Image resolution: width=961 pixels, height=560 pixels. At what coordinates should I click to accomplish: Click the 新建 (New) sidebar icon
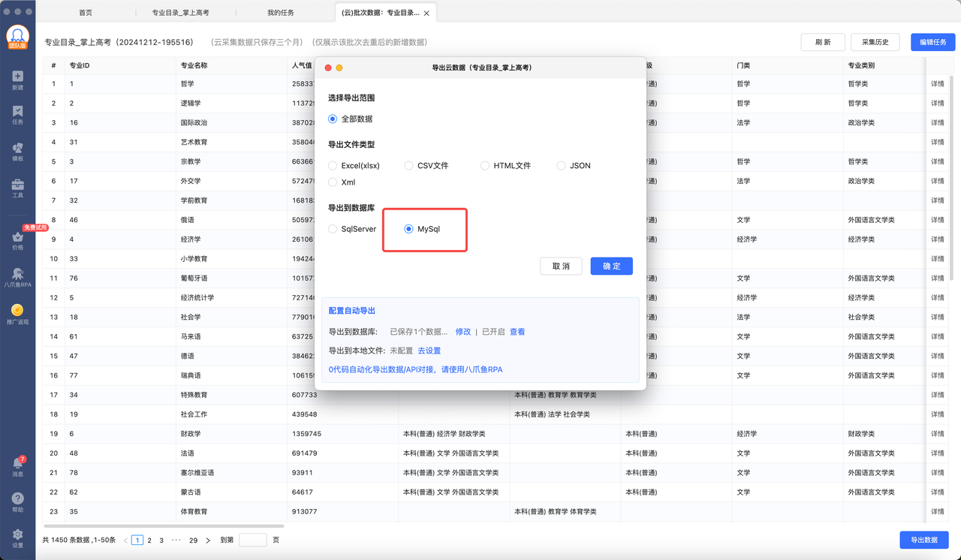point(17,77)
